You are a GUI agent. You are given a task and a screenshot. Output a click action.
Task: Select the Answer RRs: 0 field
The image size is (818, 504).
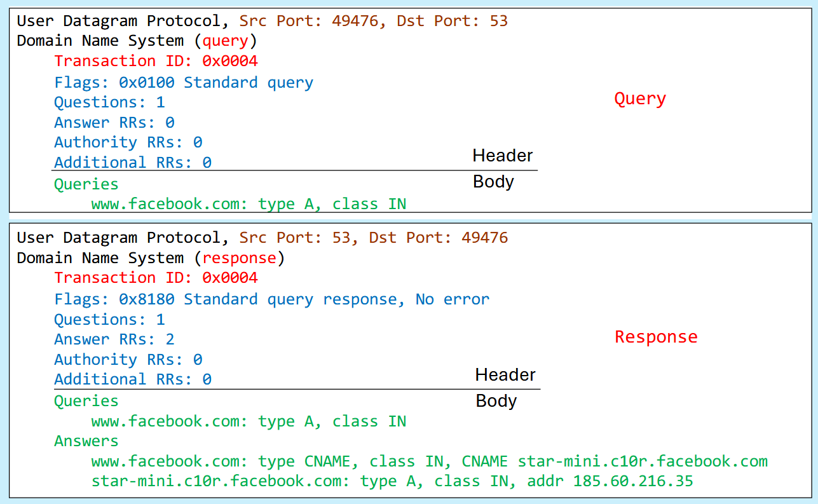pos(114,123)
